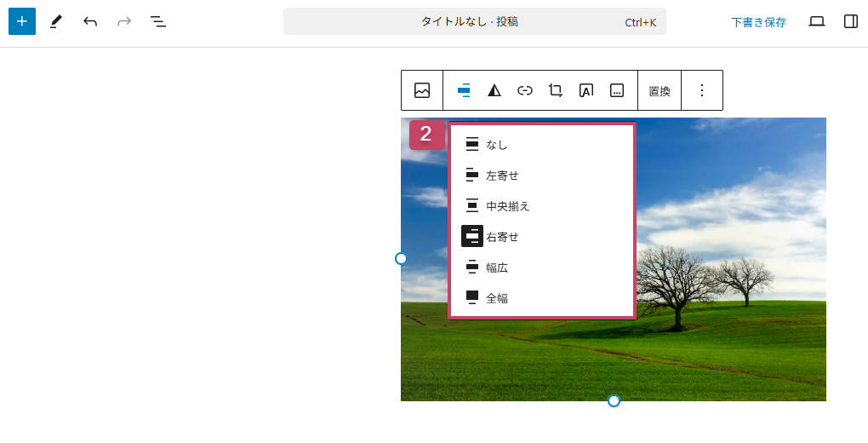
Task: Click the Redo arrow
Action: point(124,21)
